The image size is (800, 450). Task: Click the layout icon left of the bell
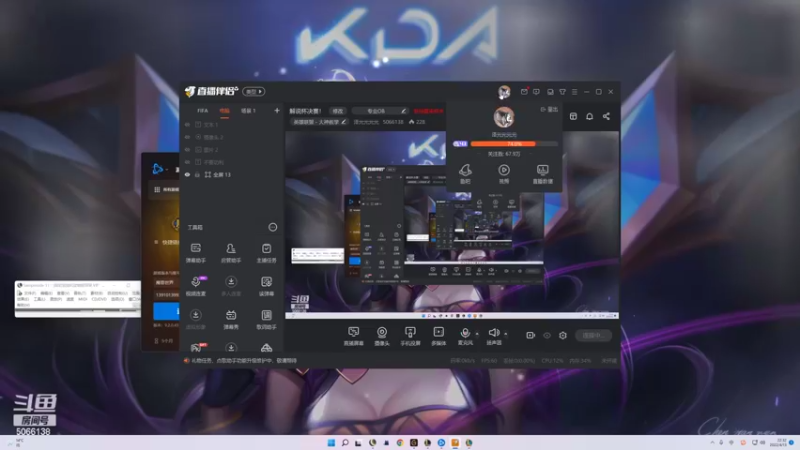point(573,116)
